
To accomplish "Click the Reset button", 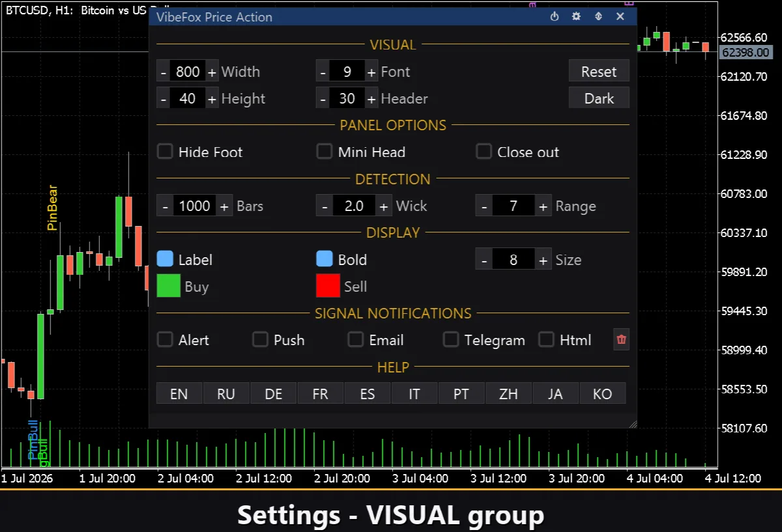I will (x=599, y=72).
